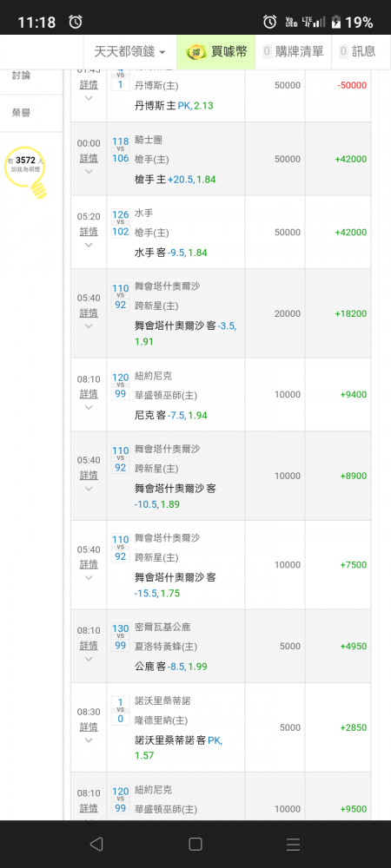Tap the yellow lightbulb followers icon
The height and width of the screenshot is (868, 391).
click(25, 172)
